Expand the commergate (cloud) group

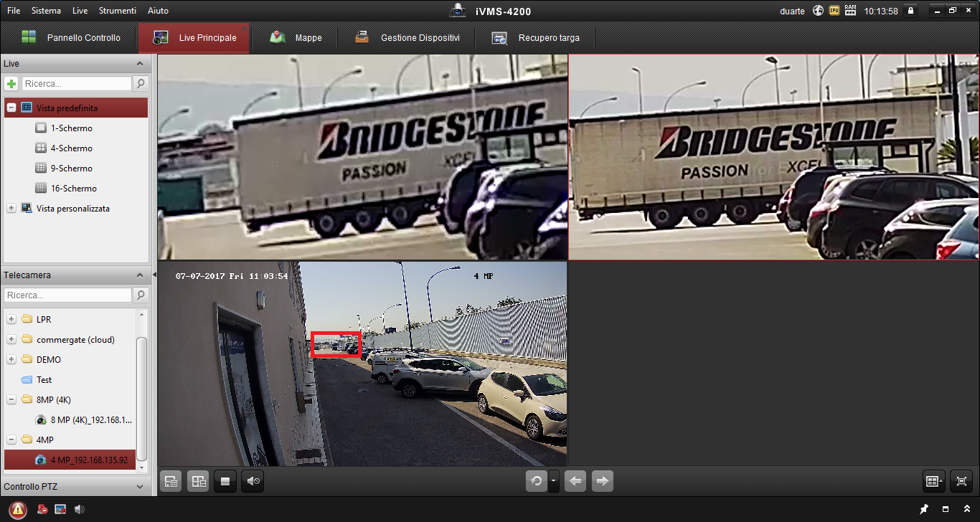[11, 339]
